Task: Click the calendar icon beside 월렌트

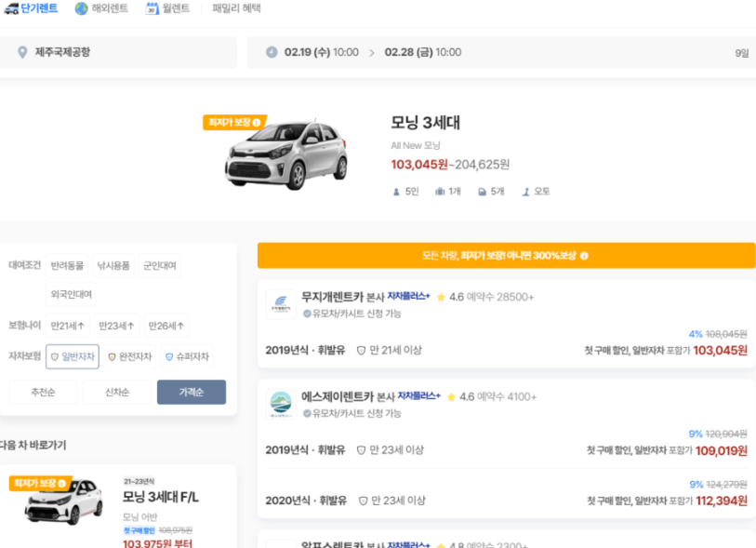Action: coord(152,8)
